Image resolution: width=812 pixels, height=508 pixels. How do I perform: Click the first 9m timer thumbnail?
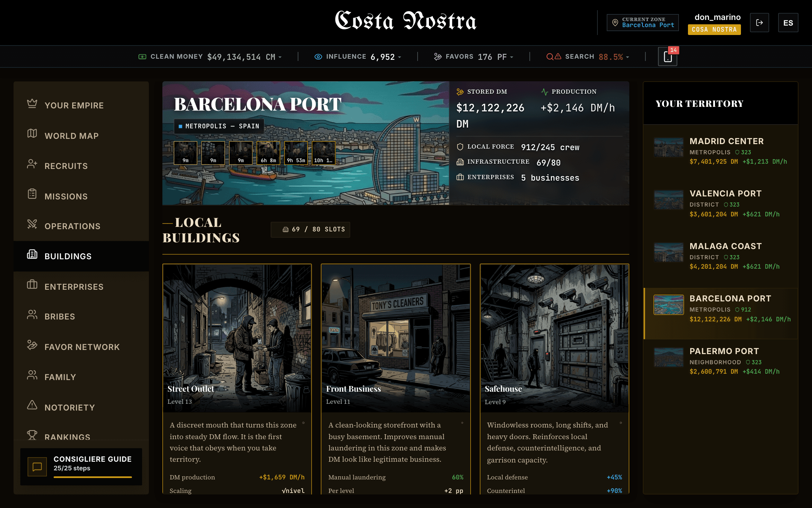pos(185,153)
